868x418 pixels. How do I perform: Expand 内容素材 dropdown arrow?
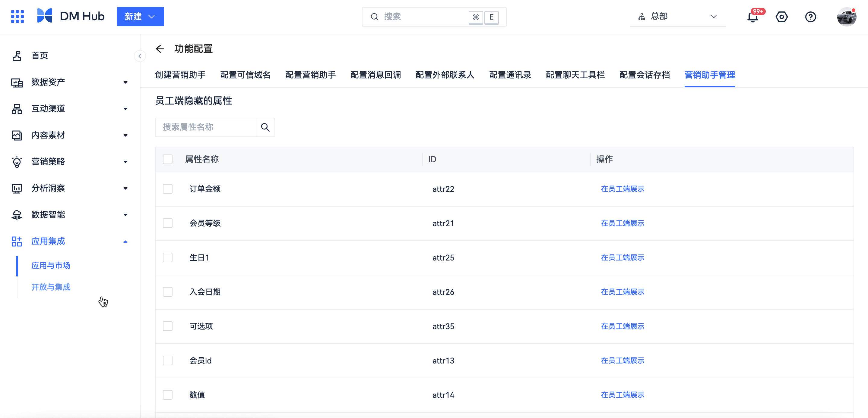pos(126,135)
